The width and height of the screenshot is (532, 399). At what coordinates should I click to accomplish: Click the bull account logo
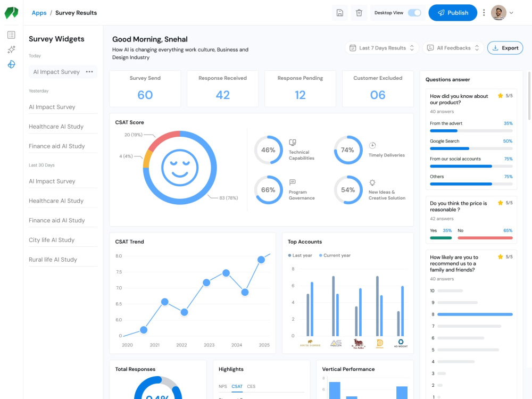click(x=358, y=344)
